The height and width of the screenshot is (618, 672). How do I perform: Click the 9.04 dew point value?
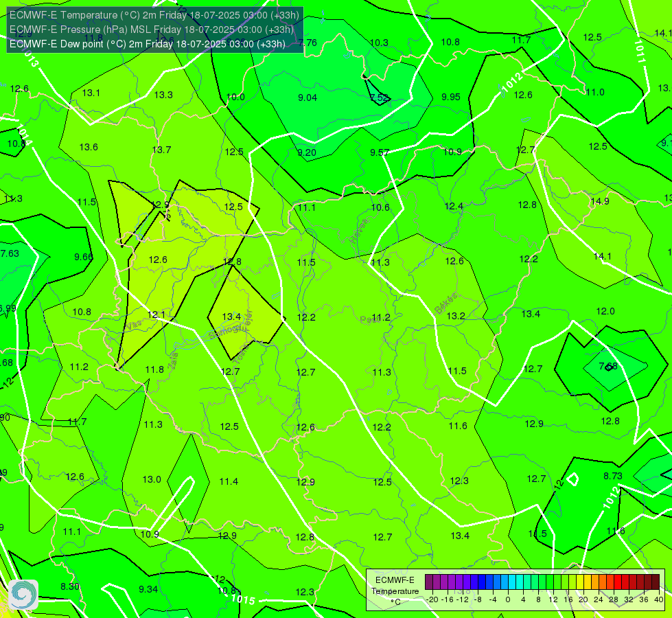[308, 98]
